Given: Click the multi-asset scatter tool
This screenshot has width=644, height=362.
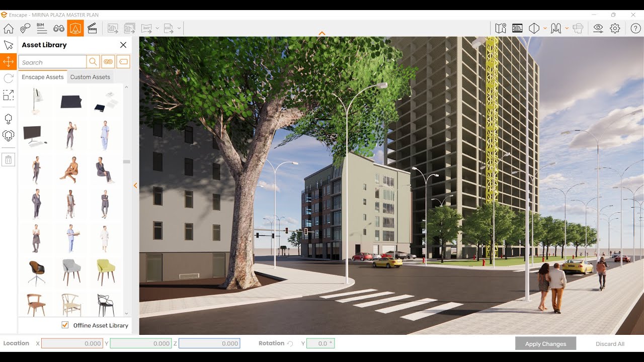Looking at the screenshot, I should (x=9, y=136).
